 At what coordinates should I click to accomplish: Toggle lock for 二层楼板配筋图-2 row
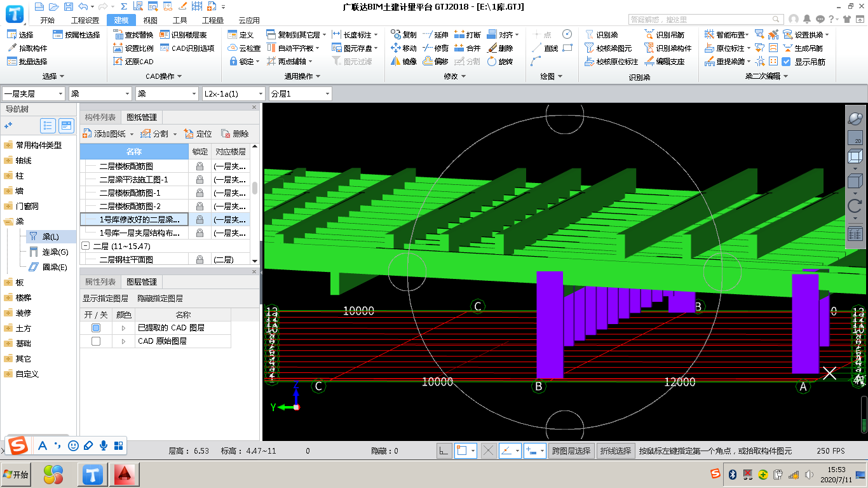coord(200,206)
